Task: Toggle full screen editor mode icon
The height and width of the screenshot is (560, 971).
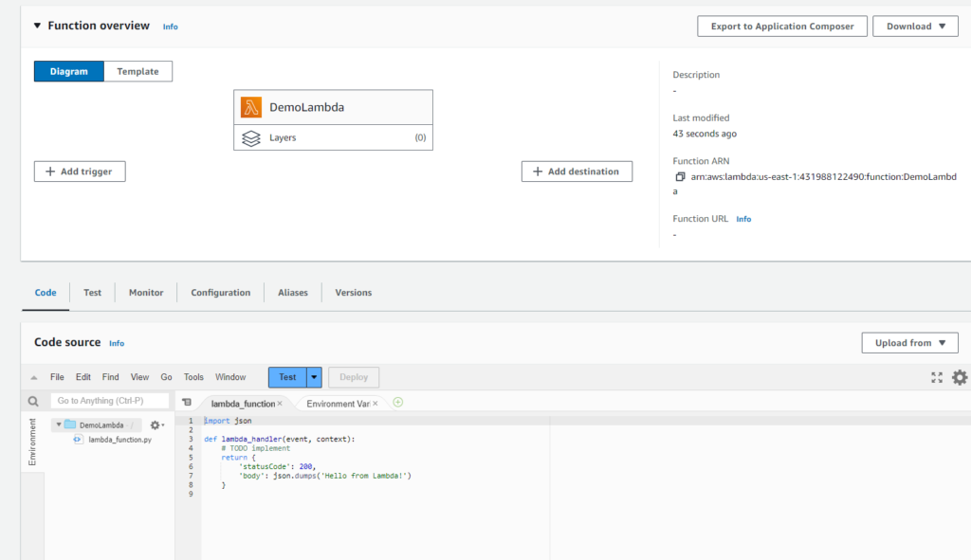Action: click(x=937, y=377)
